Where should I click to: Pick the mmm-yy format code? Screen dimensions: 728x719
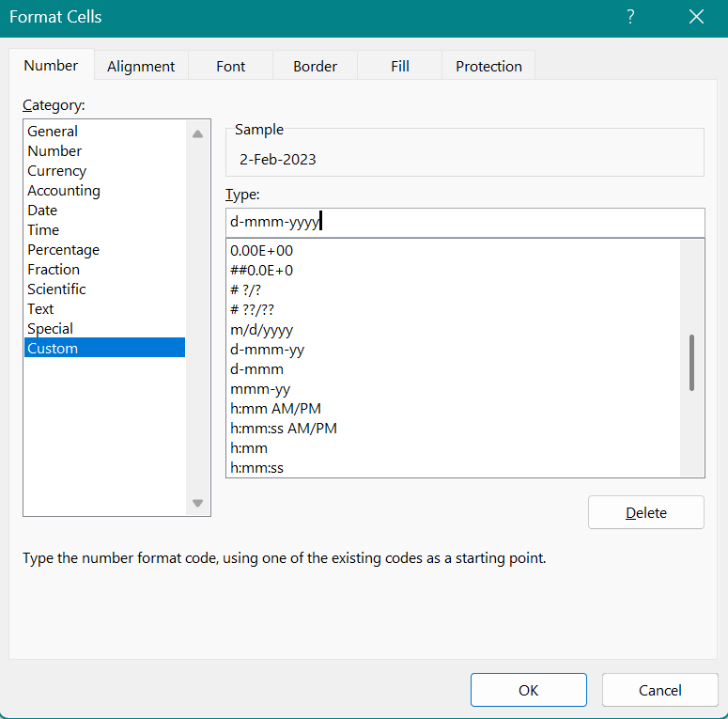click(x=453, y=389)
